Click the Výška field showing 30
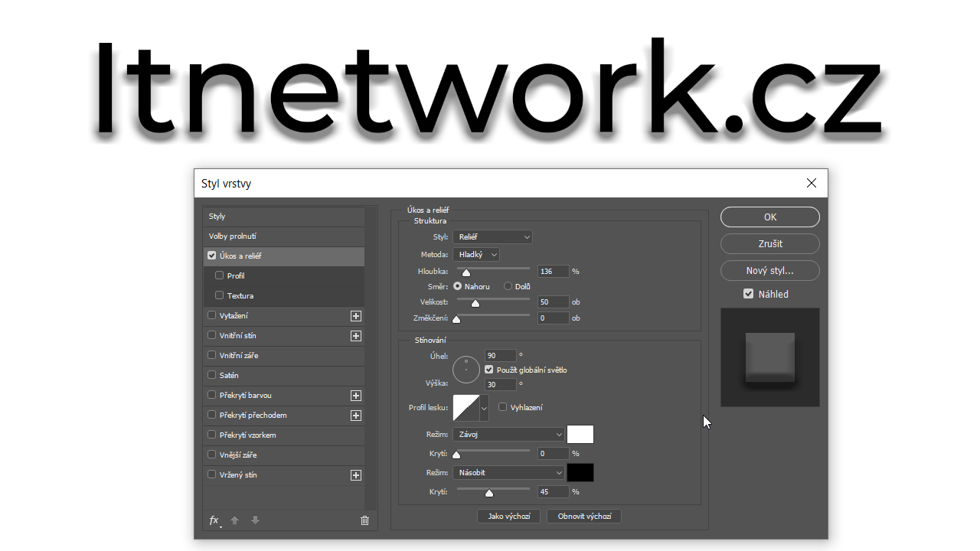The image size is (980, 551). tap(501, 385)
